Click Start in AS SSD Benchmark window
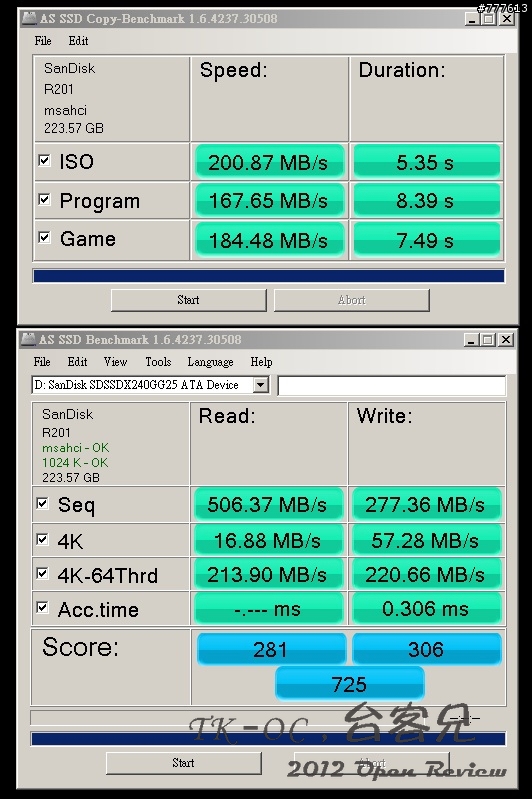532x799 pixels. [183, 763]
